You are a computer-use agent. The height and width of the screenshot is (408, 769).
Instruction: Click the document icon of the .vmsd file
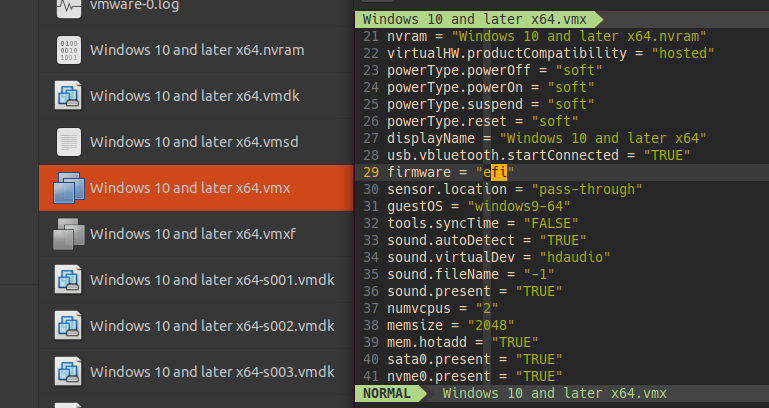click(69, 142)
